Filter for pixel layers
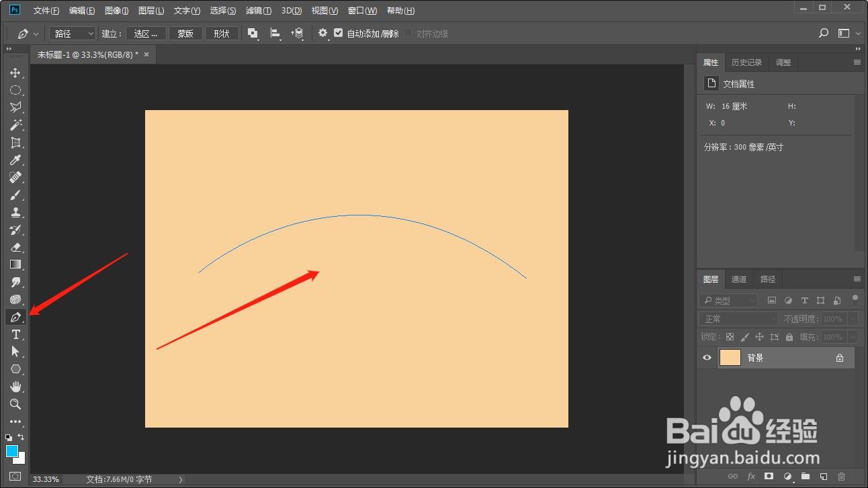 (772, 300)
